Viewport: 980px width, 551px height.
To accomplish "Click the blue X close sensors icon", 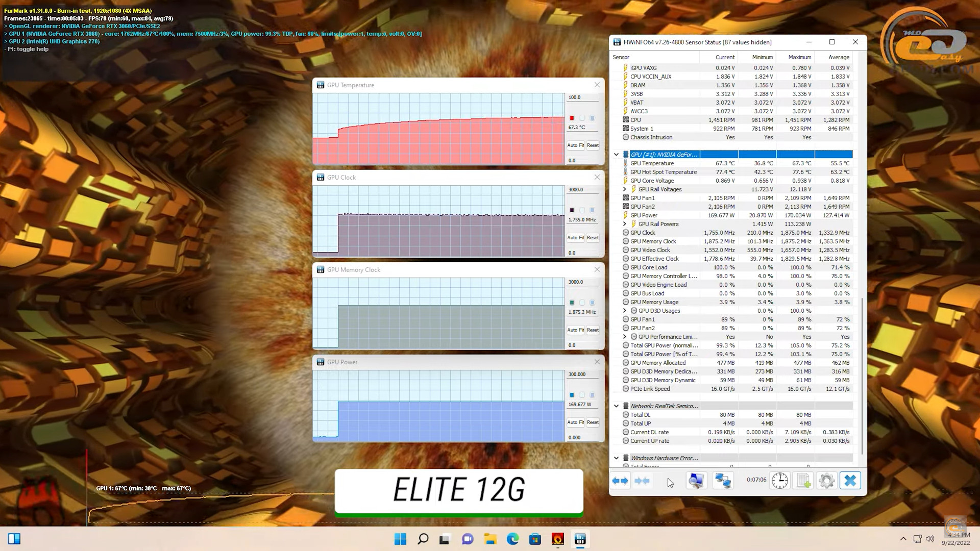I will coord(850,481).
